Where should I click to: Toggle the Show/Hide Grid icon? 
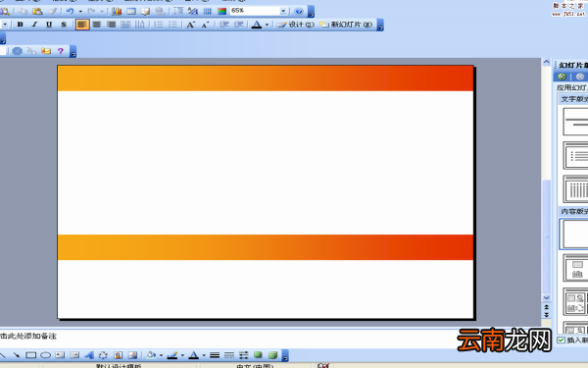[x=208, y=11]
